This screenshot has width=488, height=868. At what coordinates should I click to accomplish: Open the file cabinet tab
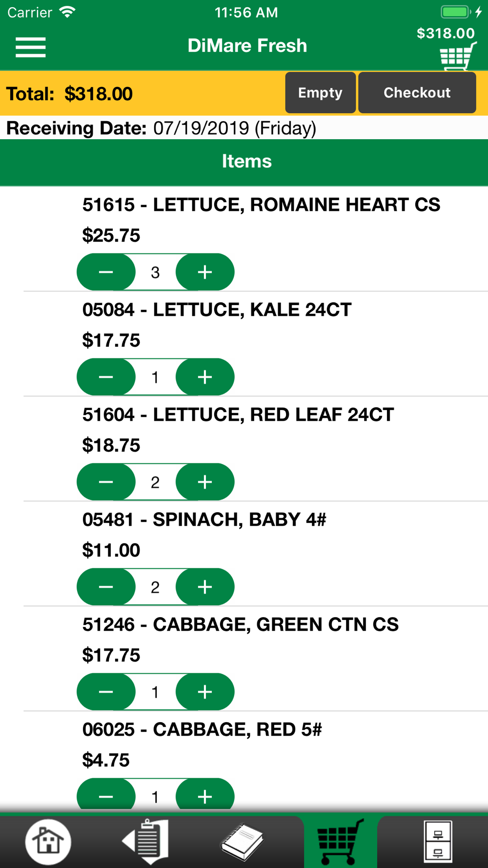tap(438, 841)
